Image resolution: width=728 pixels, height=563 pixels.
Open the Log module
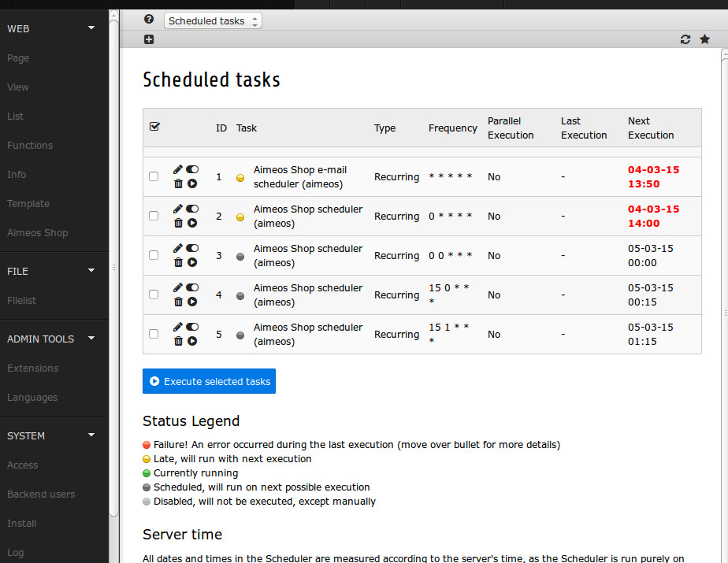pyautogui.click(x=15, y=553)
